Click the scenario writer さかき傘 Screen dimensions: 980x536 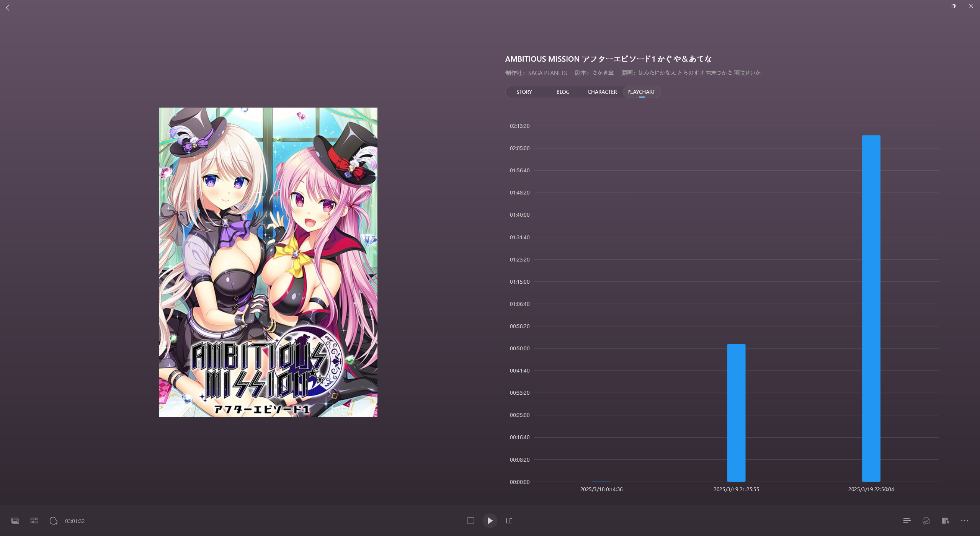coord(603,73)
